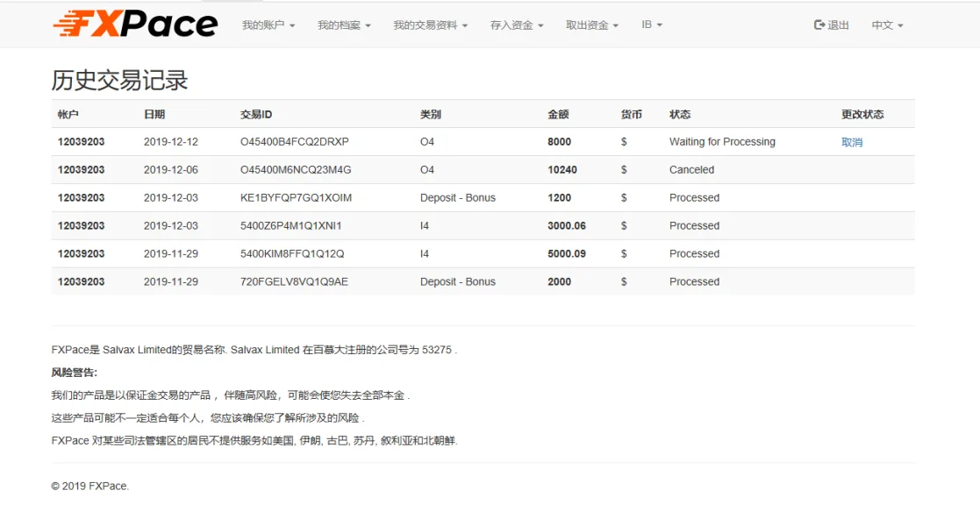
Task: Click the logout icon beside 退出
Action: [x=819, y=25]
